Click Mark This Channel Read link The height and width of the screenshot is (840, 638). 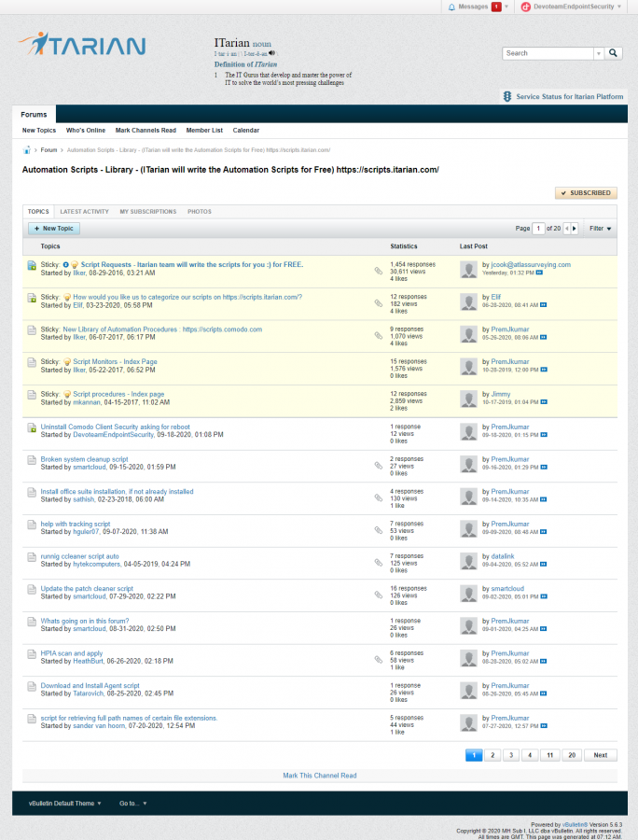point(320,776)
